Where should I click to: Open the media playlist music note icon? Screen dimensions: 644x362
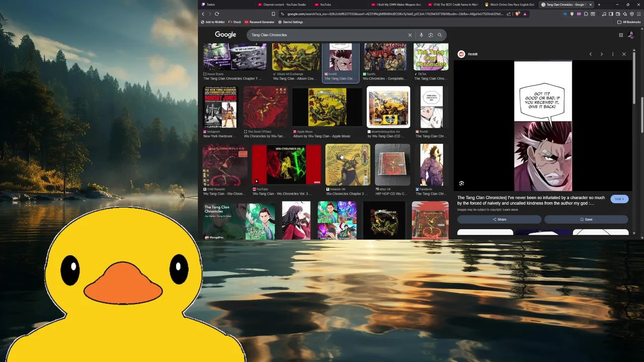604,14
